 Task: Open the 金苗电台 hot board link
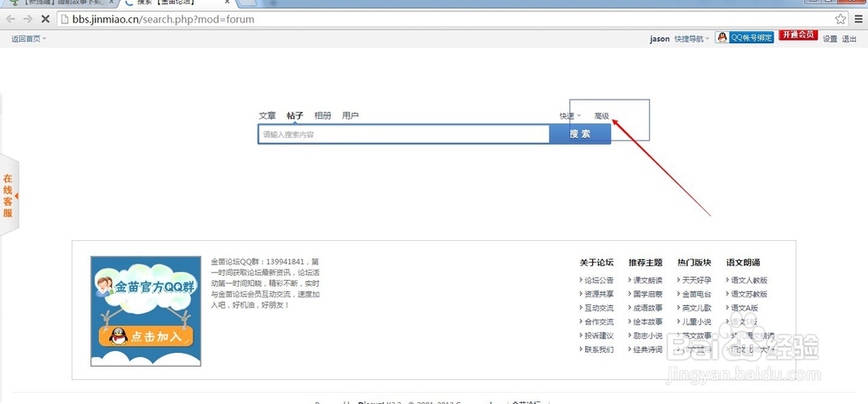pos(696,294)
